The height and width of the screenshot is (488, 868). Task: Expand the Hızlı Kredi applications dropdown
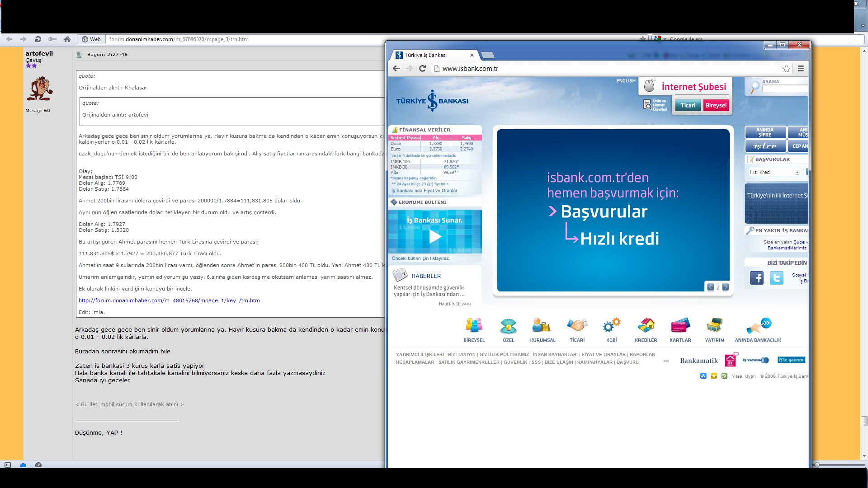coord(797,172)
